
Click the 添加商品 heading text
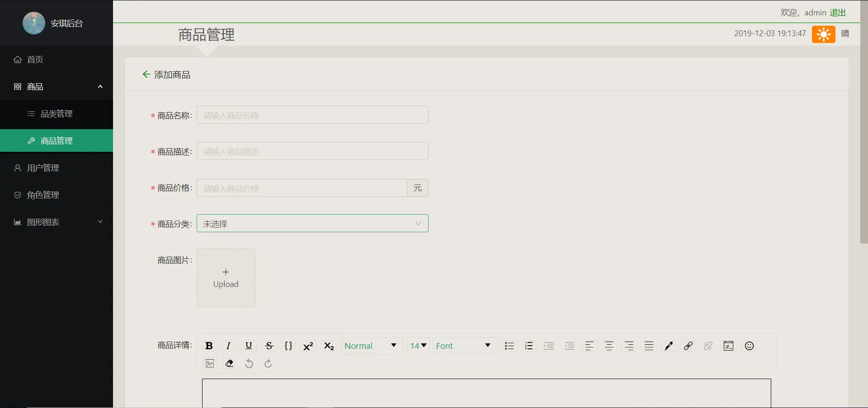pyautogui.click(x=172, y=75)
